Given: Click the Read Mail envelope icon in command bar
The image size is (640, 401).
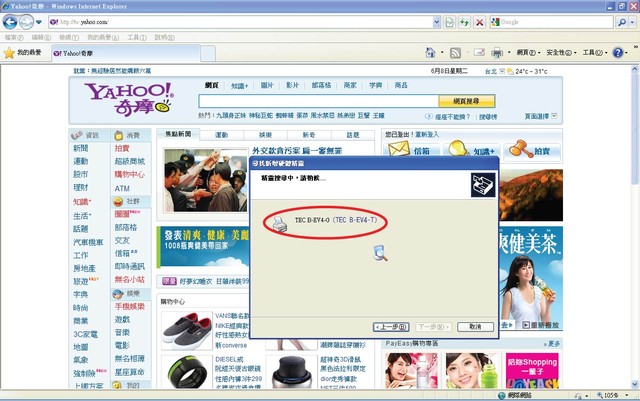Looking at the screenshot, I should point(479,52).
